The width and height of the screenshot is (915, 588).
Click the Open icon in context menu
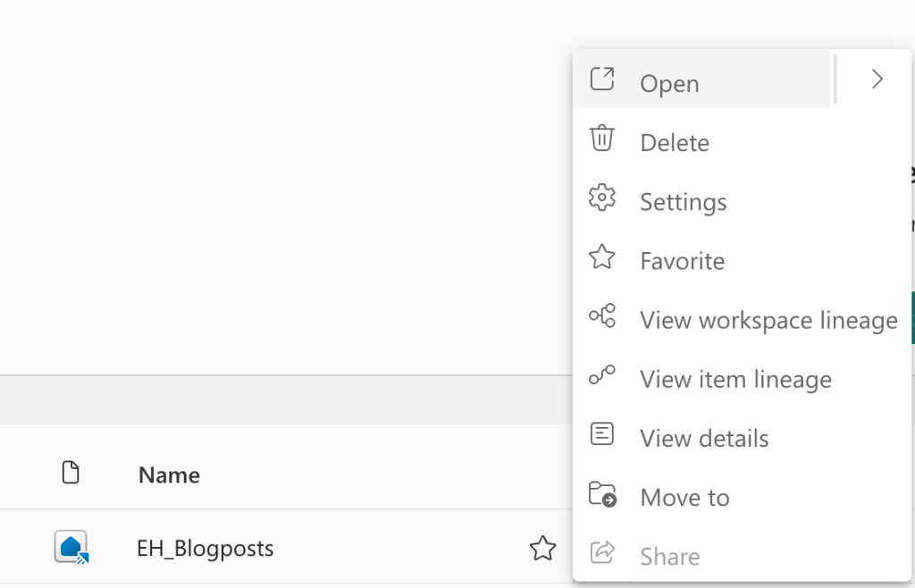[x=602, y=80]
